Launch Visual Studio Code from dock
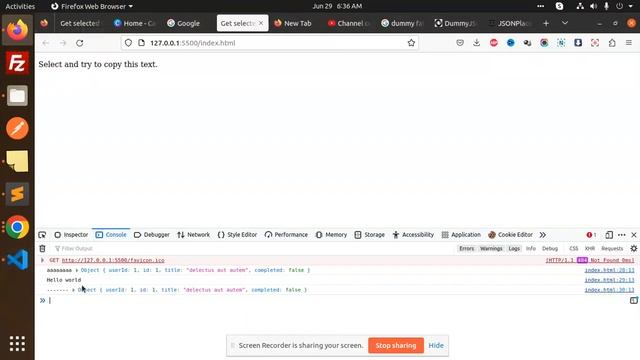Image resolution: width=640 pixels, height=360 pixels. pos(17,260)
